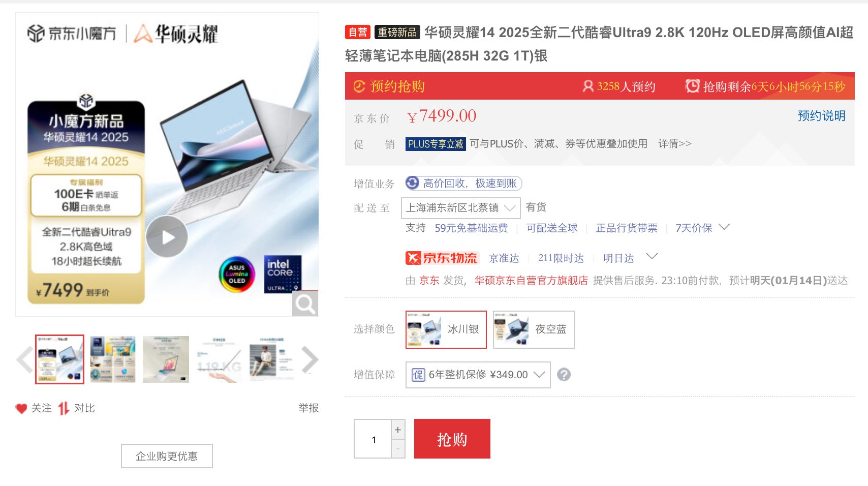Select the 冰川银 color option
Screen dimensions: 868x486
(x=446, y=329)
